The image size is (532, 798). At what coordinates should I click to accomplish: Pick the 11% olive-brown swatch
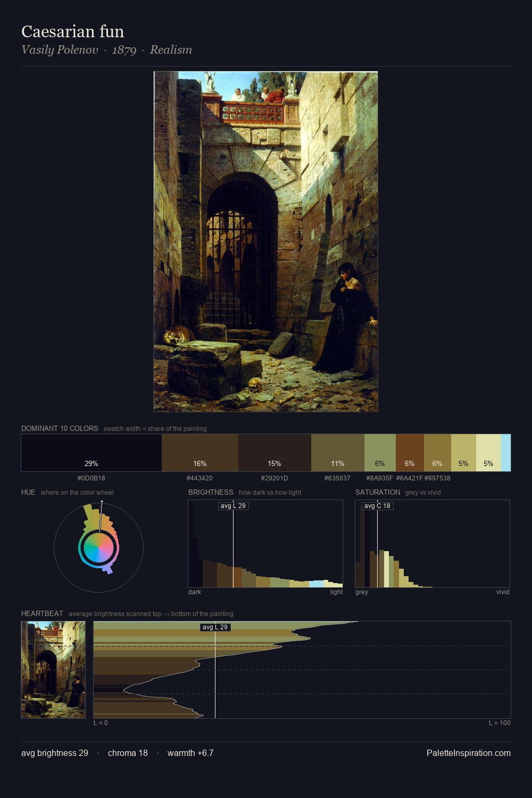(338, 453)
